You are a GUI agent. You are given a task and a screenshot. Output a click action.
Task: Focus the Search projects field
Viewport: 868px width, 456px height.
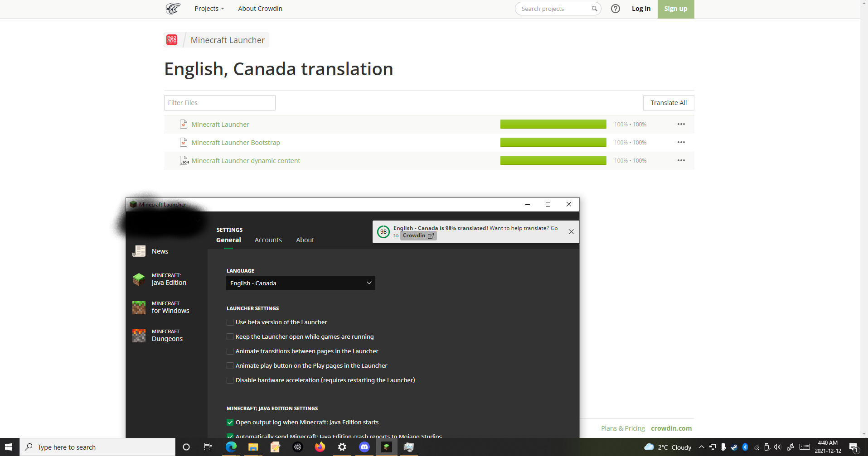pos(558,9)
